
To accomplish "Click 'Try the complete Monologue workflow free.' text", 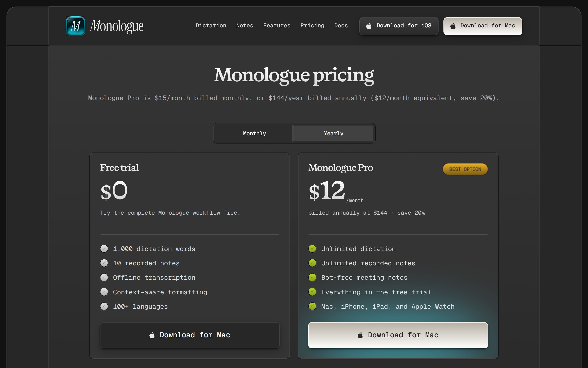I will pyautogui.click(x=170, y=213).
